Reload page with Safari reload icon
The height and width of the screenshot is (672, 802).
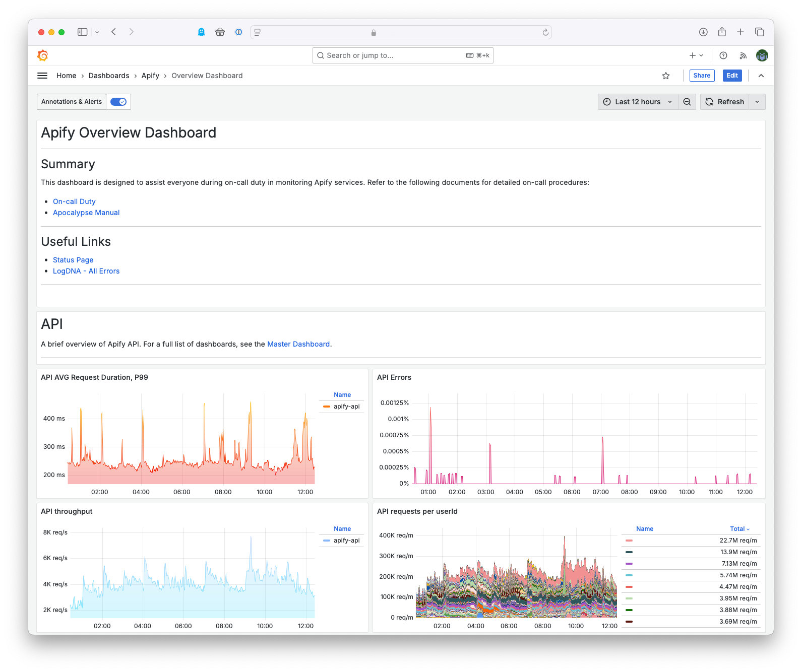pyautogui.click(x=545, y=32)
